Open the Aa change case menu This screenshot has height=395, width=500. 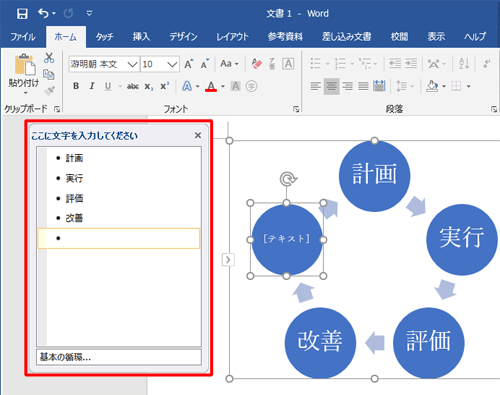pos(229,64)
